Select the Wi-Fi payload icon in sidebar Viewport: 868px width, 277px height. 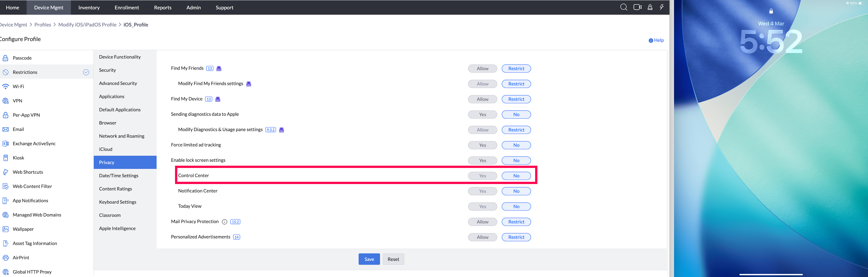click(5, 86)
